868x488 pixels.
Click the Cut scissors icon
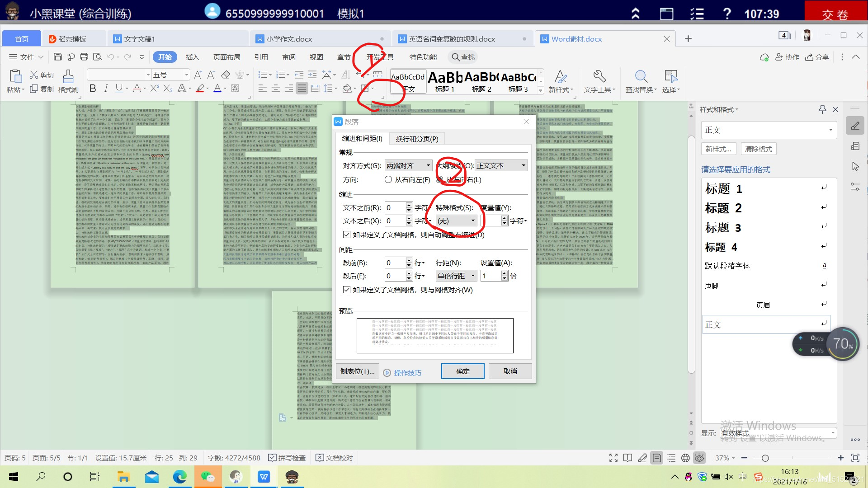click(34, 75)
